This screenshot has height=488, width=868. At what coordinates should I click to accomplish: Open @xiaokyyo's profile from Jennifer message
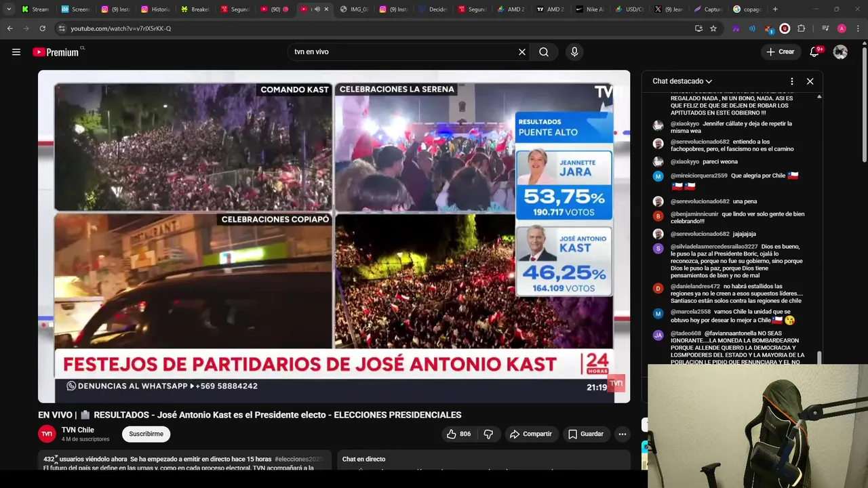pos(685,124)
